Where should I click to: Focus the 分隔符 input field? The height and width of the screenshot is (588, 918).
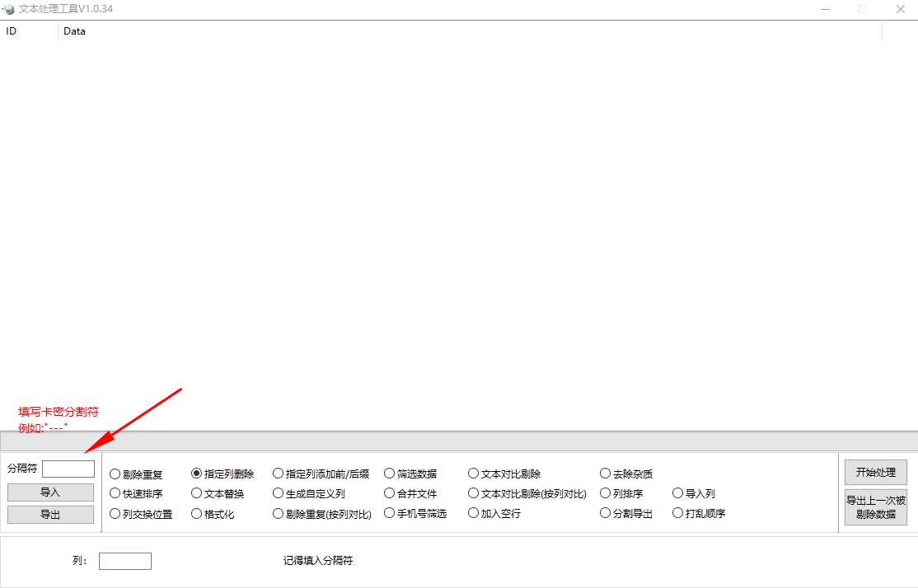click(68, 469)
